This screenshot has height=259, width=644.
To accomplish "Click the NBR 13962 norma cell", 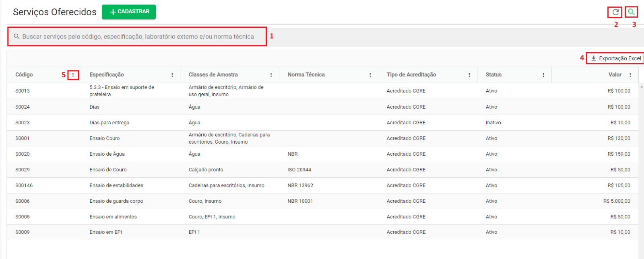I will click(x=300, y=185).
